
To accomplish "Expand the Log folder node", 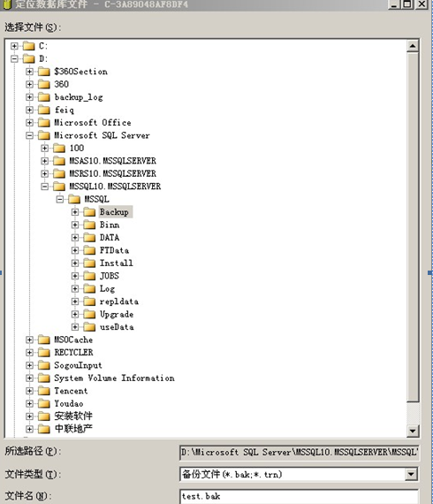I will [75, 288].
